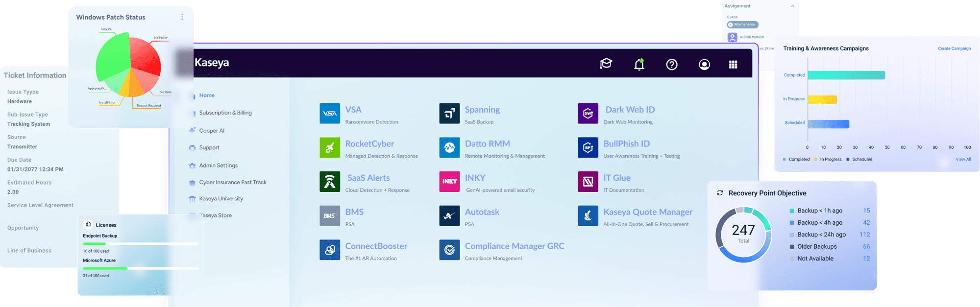980x307 pixels.
Task: Open the Datto RMM title link
Action: tap(488, 143)
